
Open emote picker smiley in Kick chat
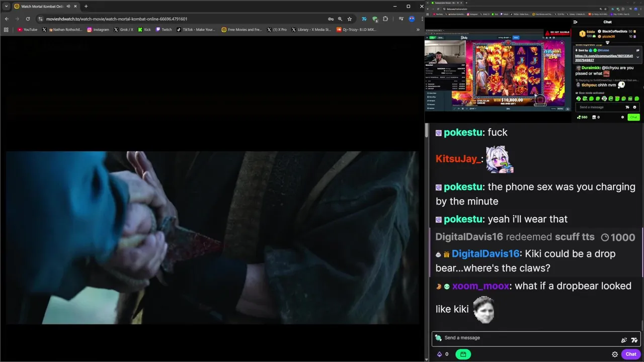[634, 107]
